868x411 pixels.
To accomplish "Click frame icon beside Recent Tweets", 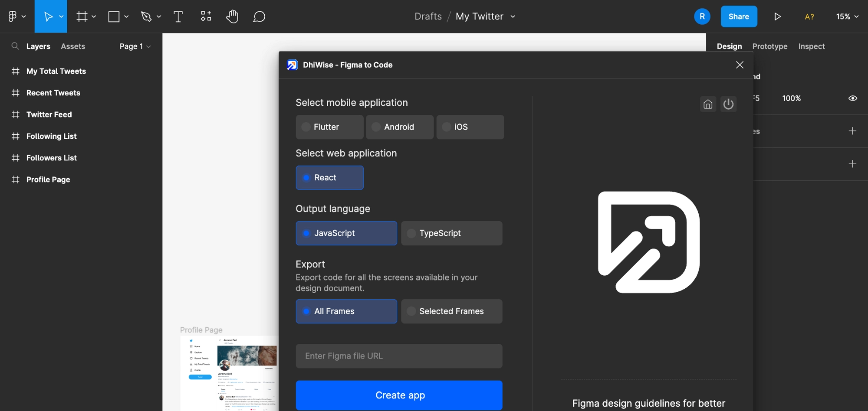I will (x=16, y=93).
